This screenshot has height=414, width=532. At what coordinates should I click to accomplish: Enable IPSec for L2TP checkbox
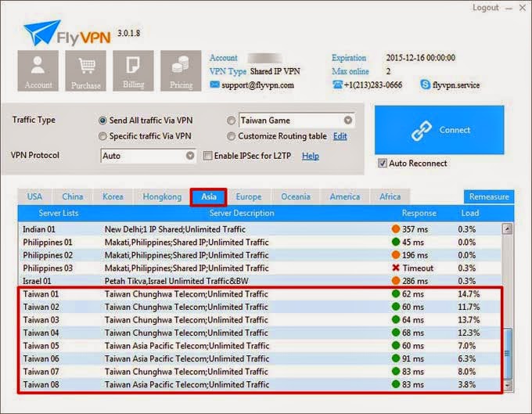pos(207,156)
